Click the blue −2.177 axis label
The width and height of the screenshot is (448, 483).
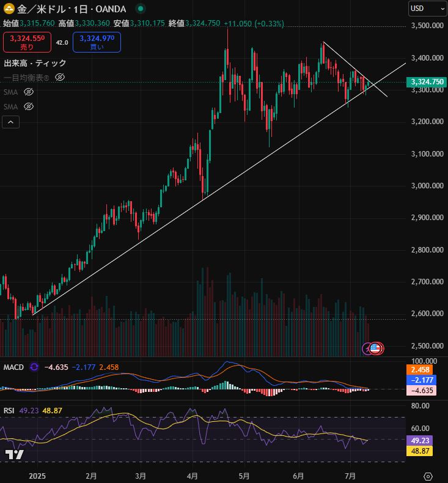(x=421, y=380)
